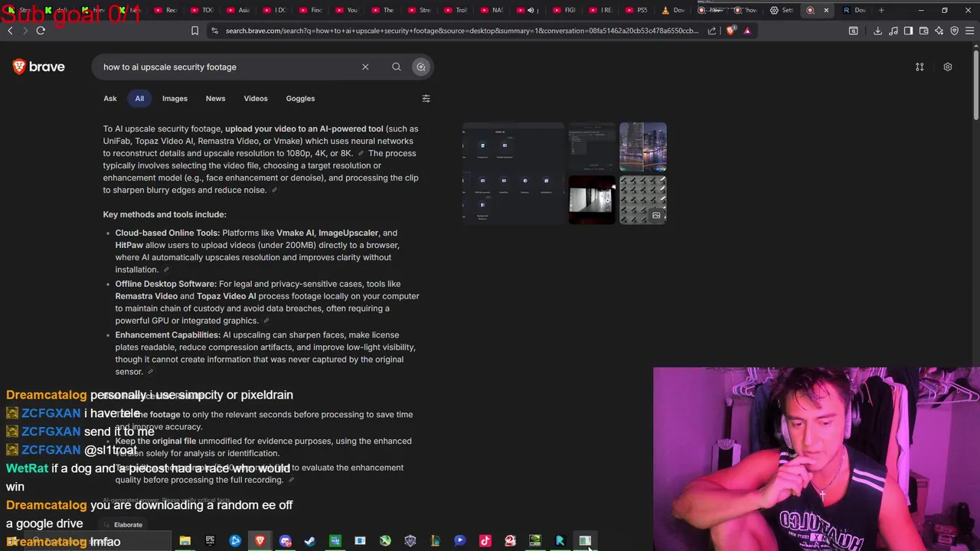Screen dimensions: 980x551
Task: Switch to the Ask tab
Action: point(110,98)
